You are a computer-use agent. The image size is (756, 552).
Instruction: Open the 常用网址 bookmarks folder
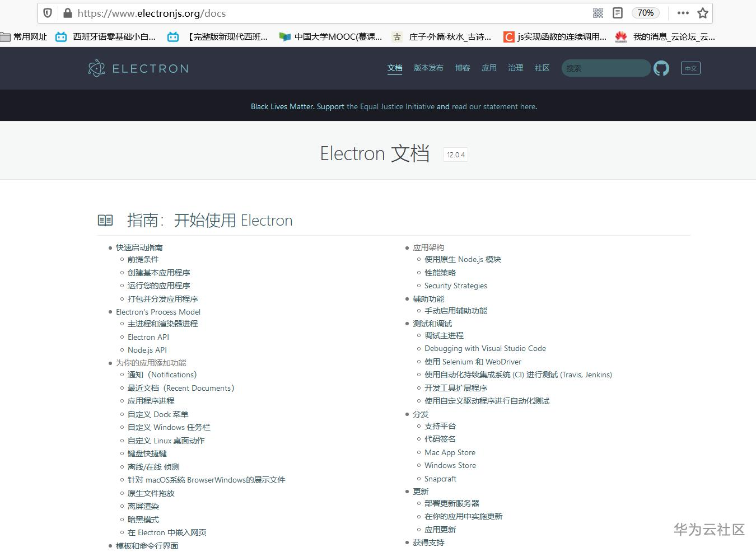pyautogui.click(x=24, y=36)
